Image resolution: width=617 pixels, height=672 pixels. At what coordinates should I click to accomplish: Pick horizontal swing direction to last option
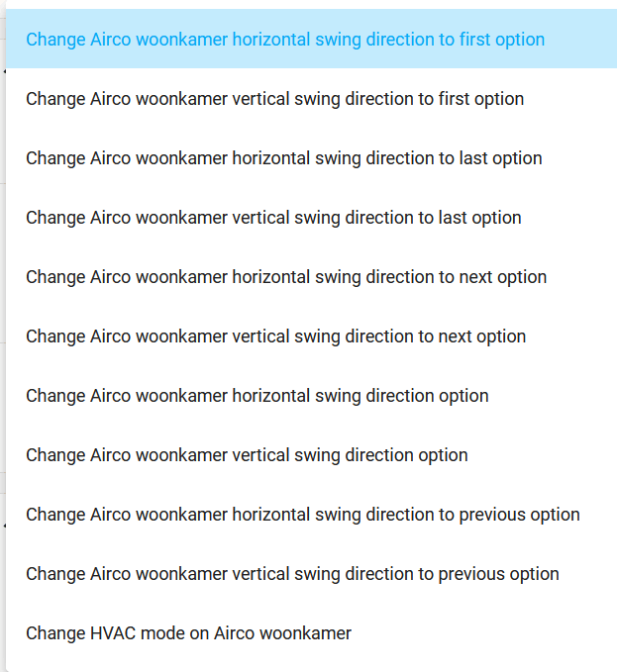pos(311,158)
